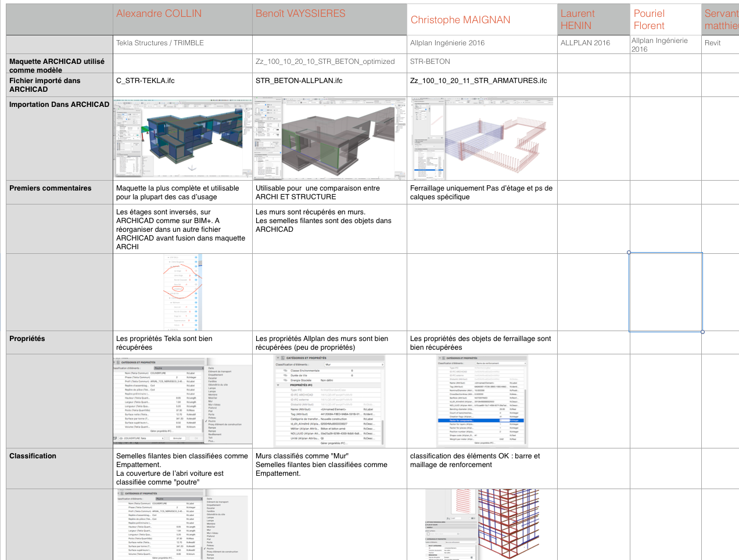Select the Allplan wall properties screenshot
Screen dimensions: 739x560
click(329, 400)
